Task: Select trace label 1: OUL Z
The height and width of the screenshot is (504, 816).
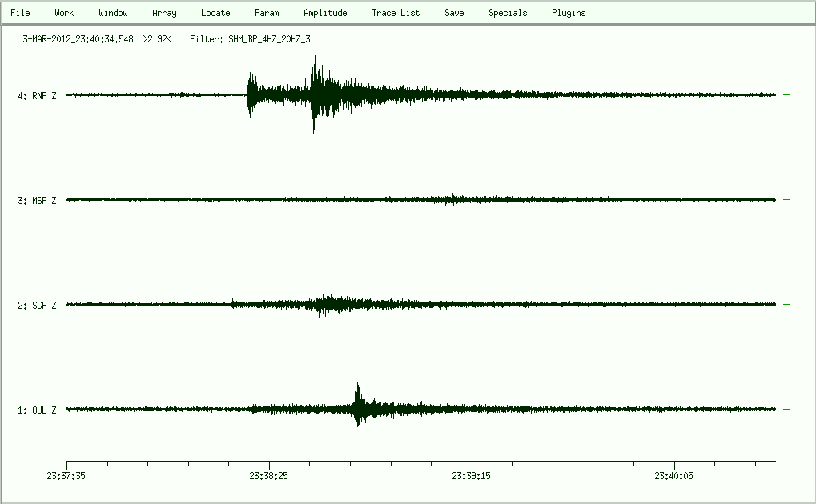Action: coord(37,410)
